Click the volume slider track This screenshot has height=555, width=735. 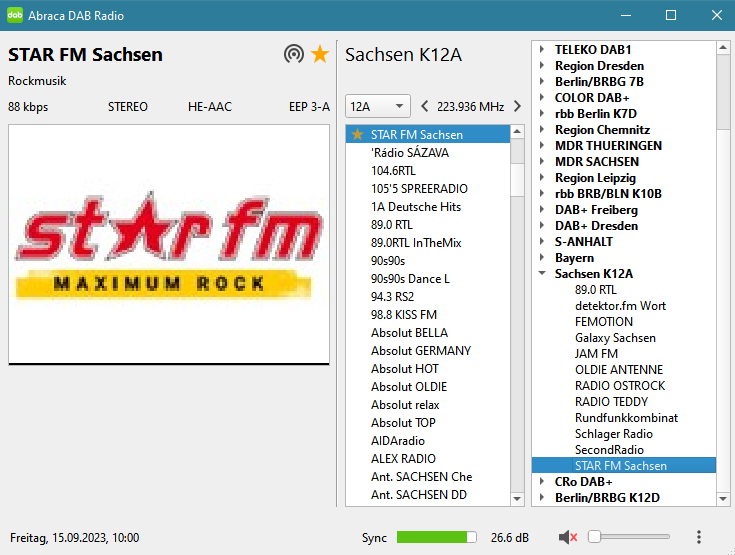630,538
